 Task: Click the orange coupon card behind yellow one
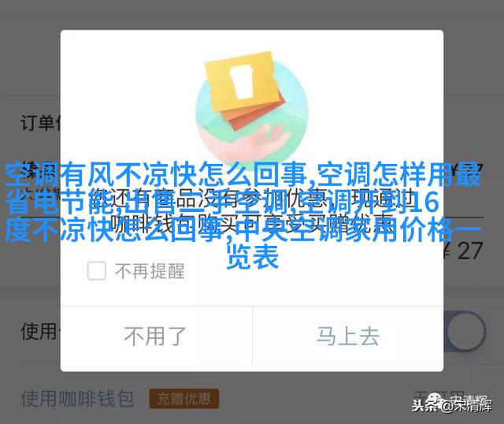point(255,110)
